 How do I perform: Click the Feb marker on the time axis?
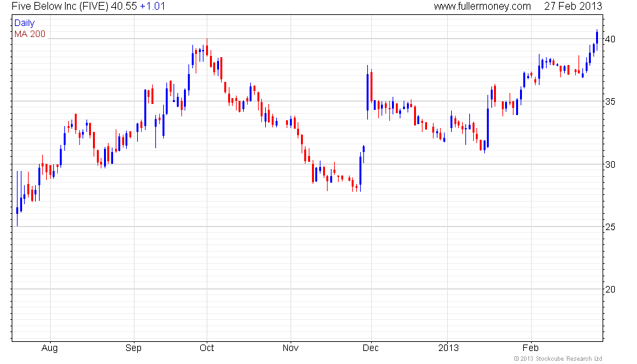pyautogui.click(x=531, y=348)
